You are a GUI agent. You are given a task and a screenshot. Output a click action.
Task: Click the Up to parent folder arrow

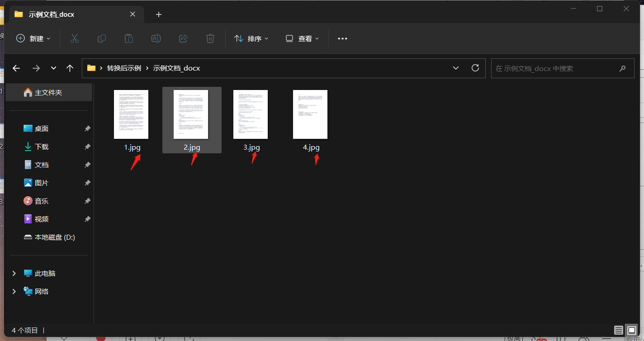click(x=70, y=68)
